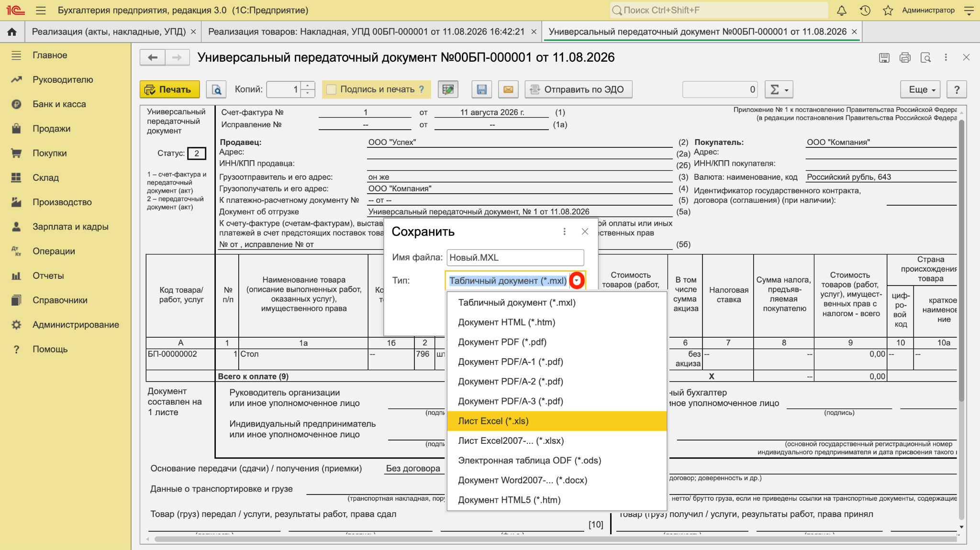Image resolution: width=980 pixels, height=550 pixels.
Task: Open favorites star icon
Action: (x=888, y=10)
